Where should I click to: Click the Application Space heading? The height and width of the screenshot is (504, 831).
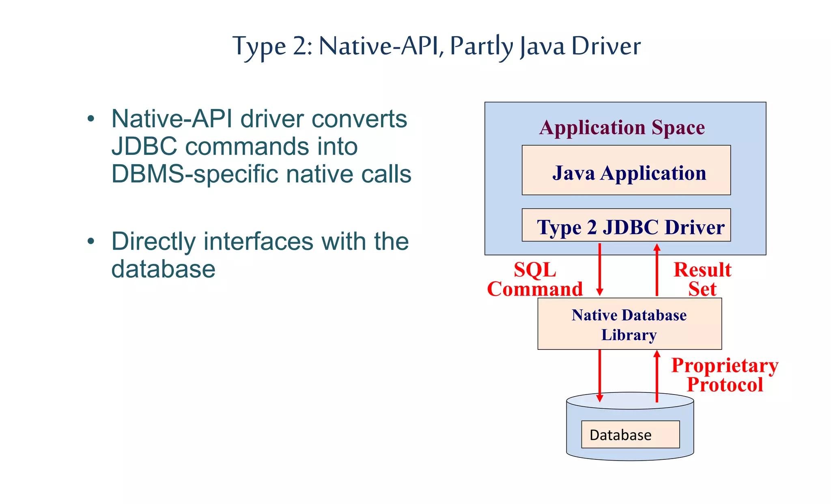click(x=622, y=128)
